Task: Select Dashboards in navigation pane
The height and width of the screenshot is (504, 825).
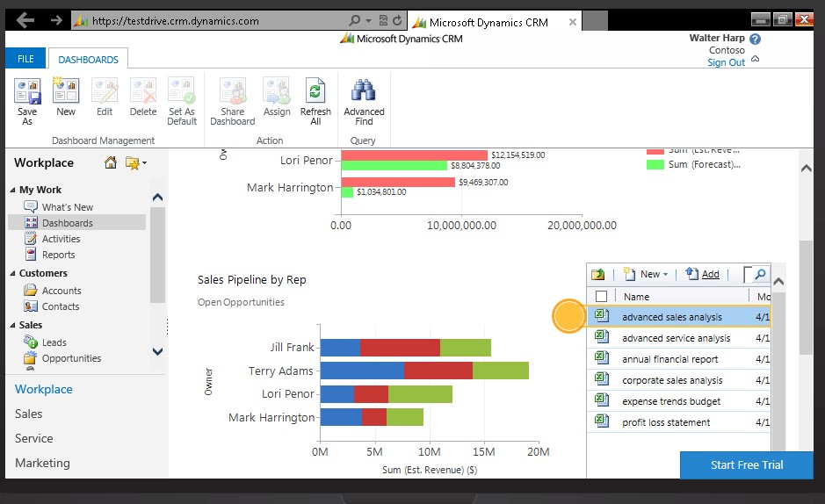Action: 76,222
